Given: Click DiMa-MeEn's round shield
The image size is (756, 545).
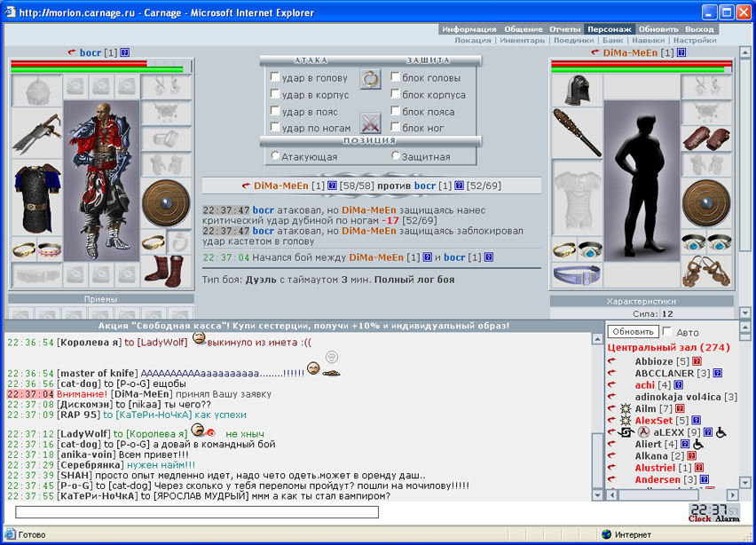Looking at the screenshot, I should 706,203.
